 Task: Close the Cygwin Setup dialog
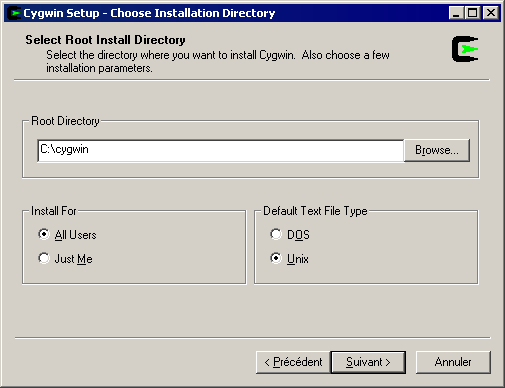tap(491, 13)
